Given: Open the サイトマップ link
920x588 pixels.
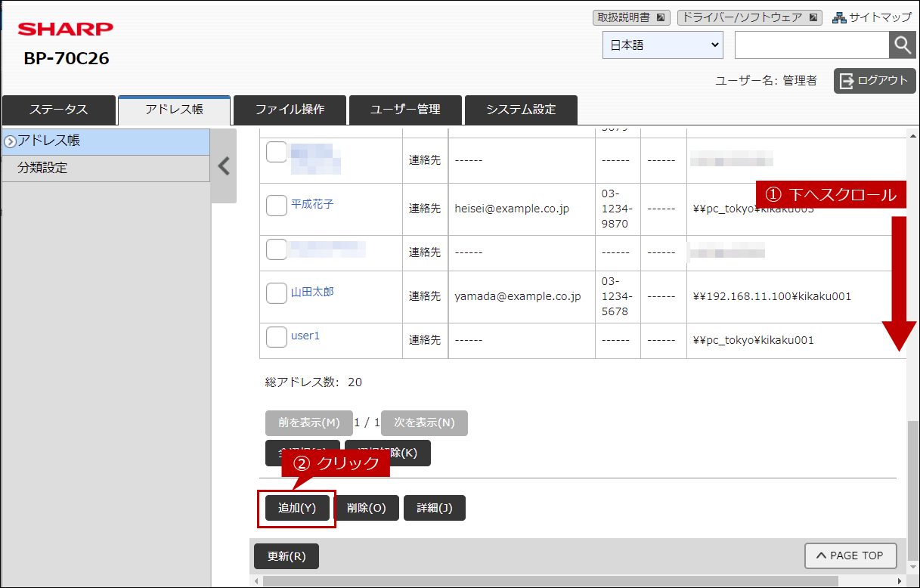Looking at the screenshot, I should coord(872,17).
